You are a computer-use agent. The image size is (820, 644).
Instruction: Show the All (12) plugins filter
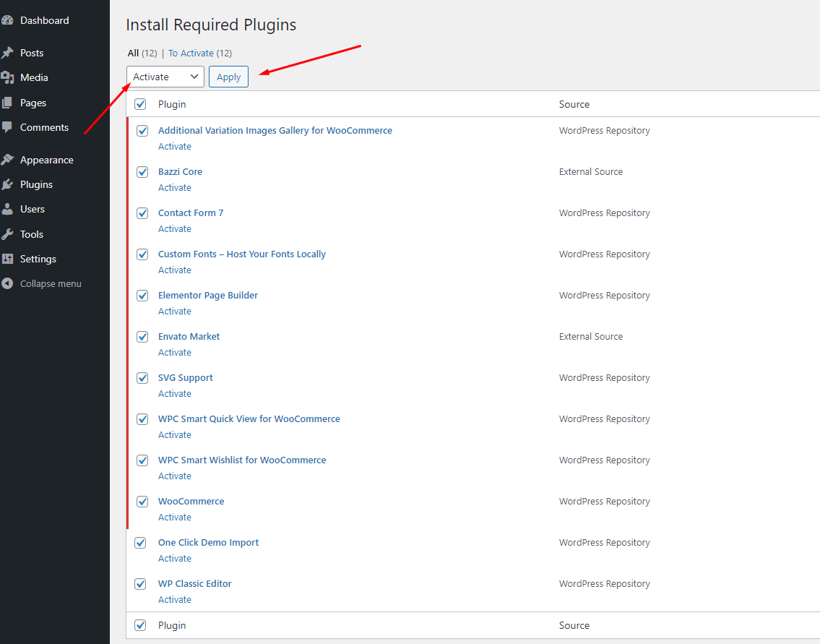[x=142, y=53]
